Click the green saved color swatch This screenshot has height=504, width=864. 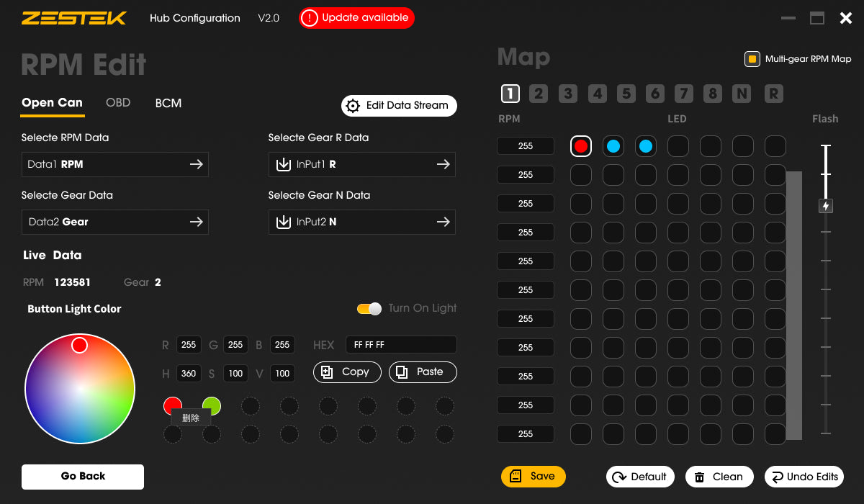pyautogui.click(x=212, y=405)
